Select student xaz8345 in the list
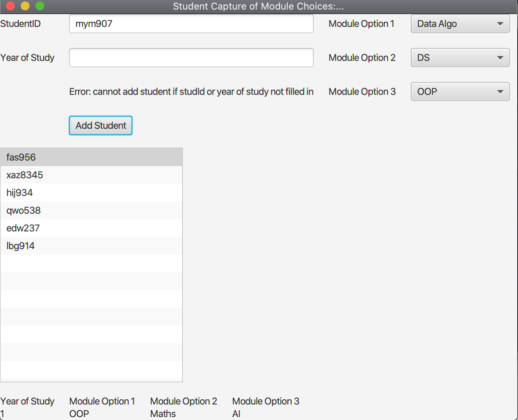 pos(91,175)
